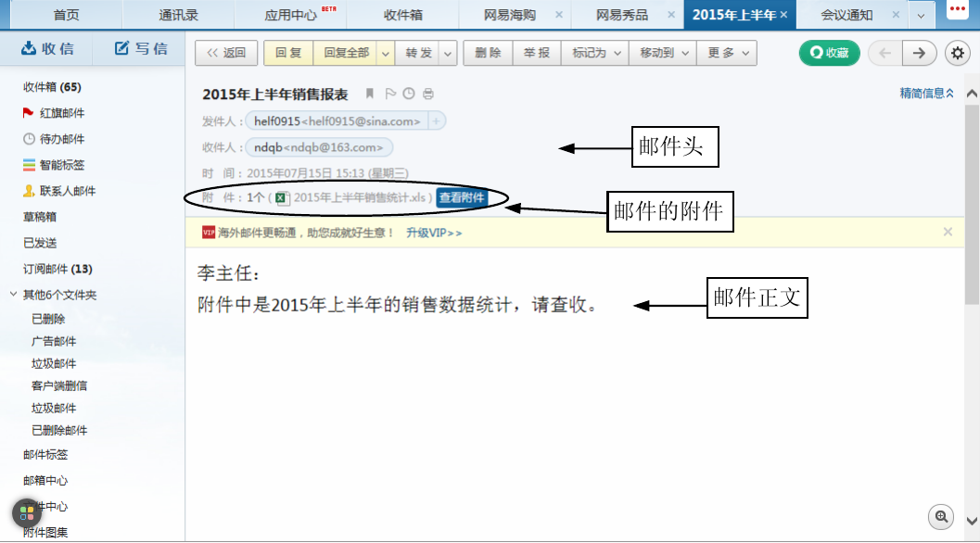Switch to the 通讯录 tab
This screenshot has height=543, width=980.
click(178, 15)
